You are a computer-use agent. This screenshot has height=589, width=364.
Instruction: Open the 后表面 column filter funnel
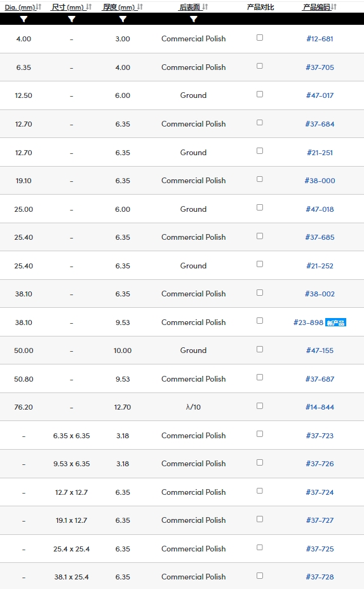click(x=193, y=19)
